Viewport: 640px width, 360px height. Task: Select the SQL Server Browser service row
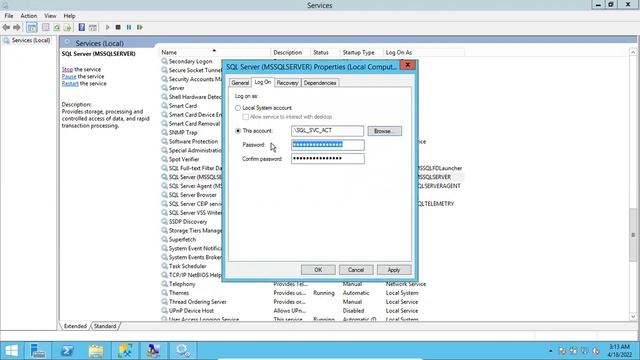[192, 195]
